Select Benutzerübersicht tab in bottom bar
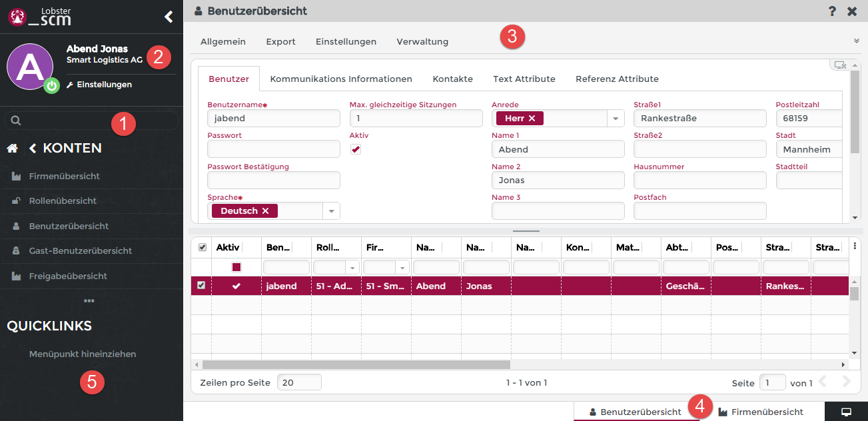This screenshot has width=868, height=421. [x=636, y=412]
